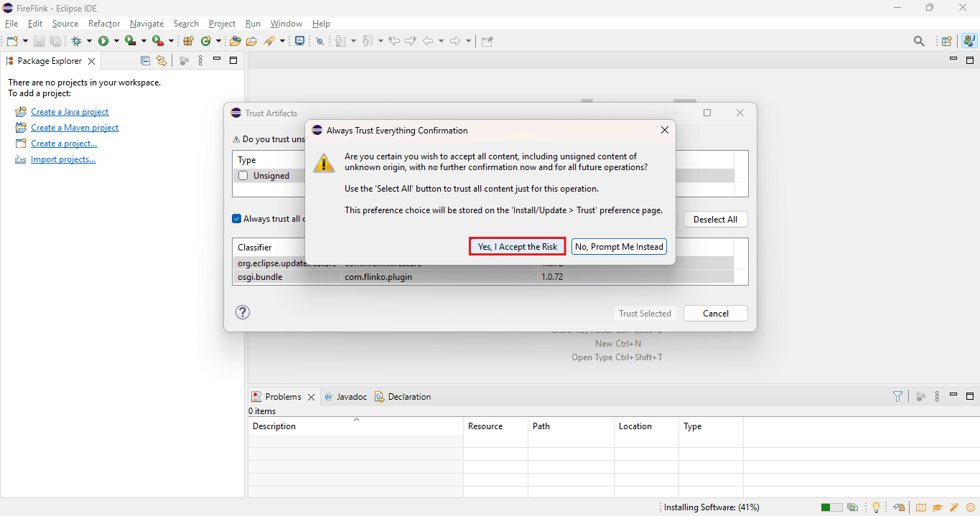Screen dimensions: 980x516
Task: Uncheck the Always trust all checkbox
Action: tap(237, 219)
